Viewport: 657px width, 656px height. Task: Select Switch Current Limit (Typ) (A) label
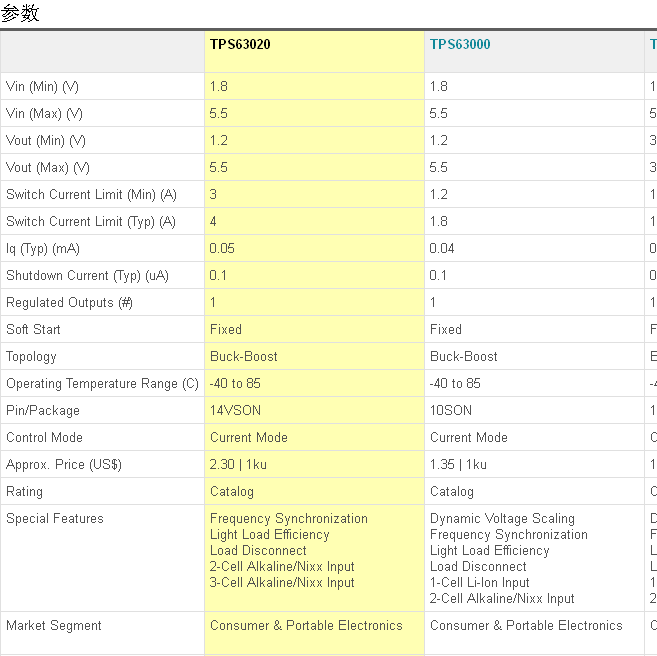91,222
